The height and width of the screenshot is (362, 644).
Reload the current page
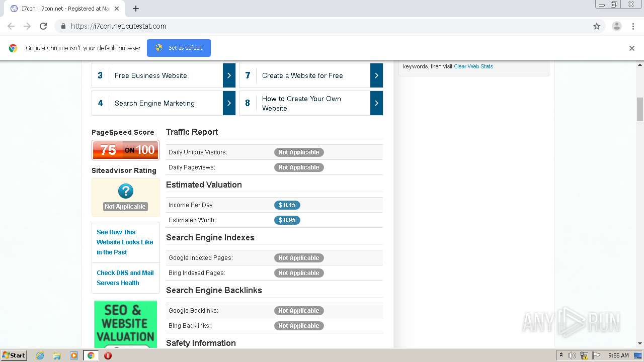(43, 26)
